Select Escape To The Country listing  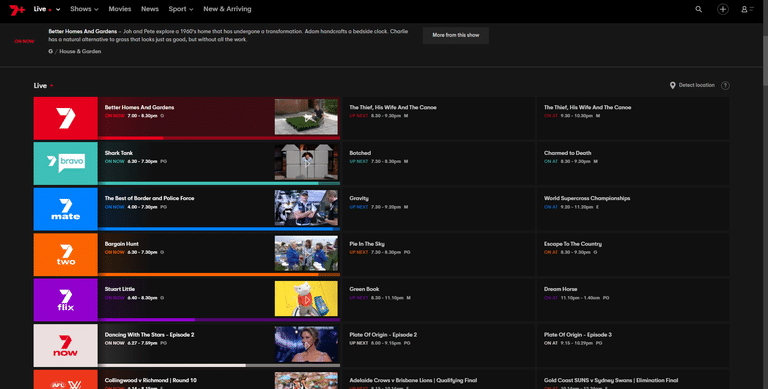(x=633, y=255)
